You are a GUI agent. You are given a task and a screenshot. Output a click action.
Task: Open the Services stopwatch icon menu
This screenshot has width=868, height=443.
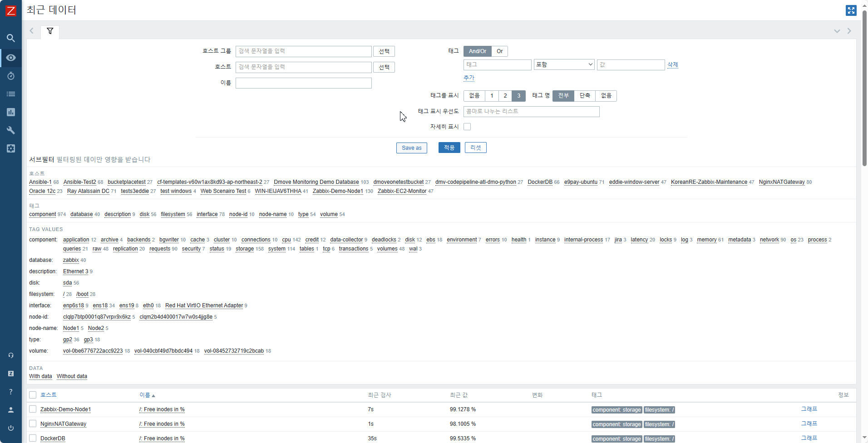coord(11,76)
